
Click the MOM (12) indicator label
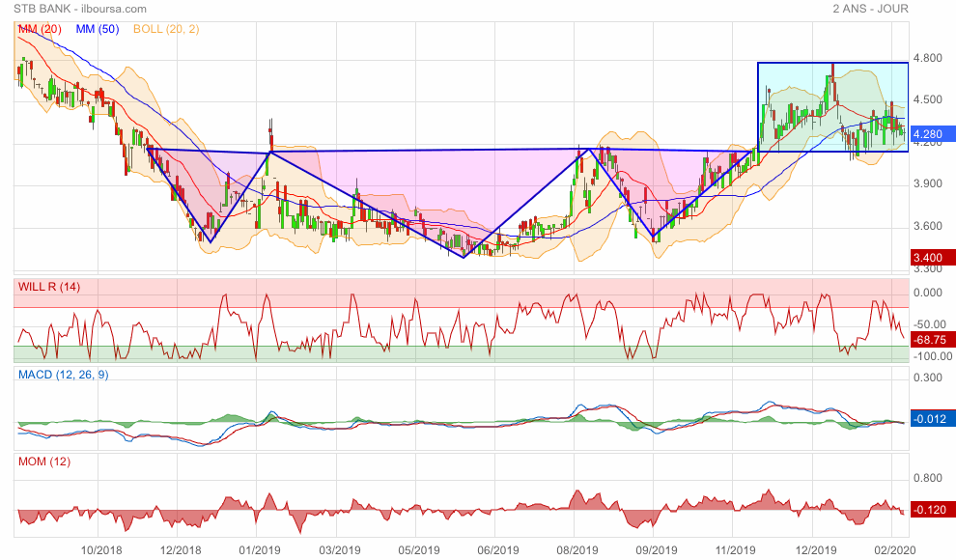43,462
